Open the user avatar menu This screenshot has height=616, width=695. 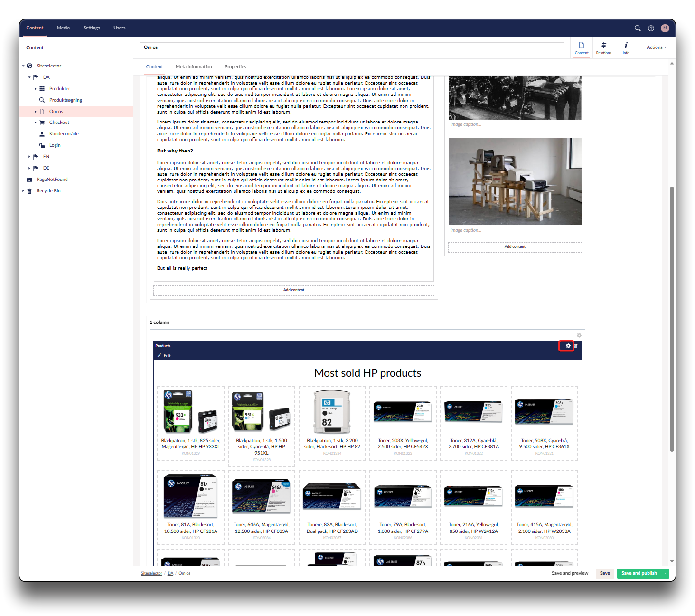[665, 28]
